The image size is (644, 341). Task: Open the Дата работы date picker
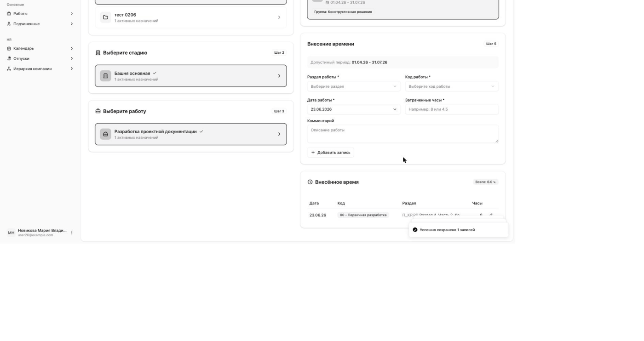pyautogui.click(x=354, y=109)
